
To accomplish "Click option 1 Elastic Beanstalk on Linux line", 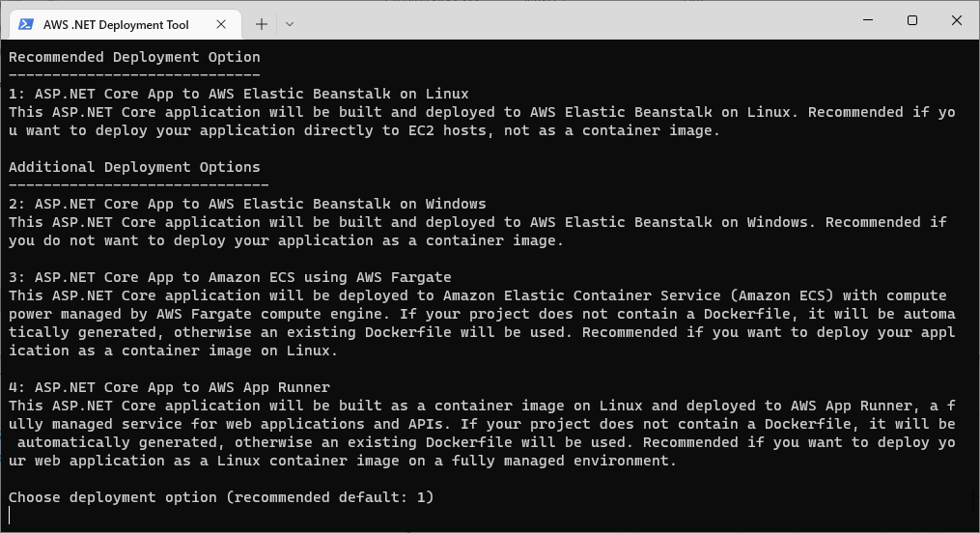I will click(238, 94).
